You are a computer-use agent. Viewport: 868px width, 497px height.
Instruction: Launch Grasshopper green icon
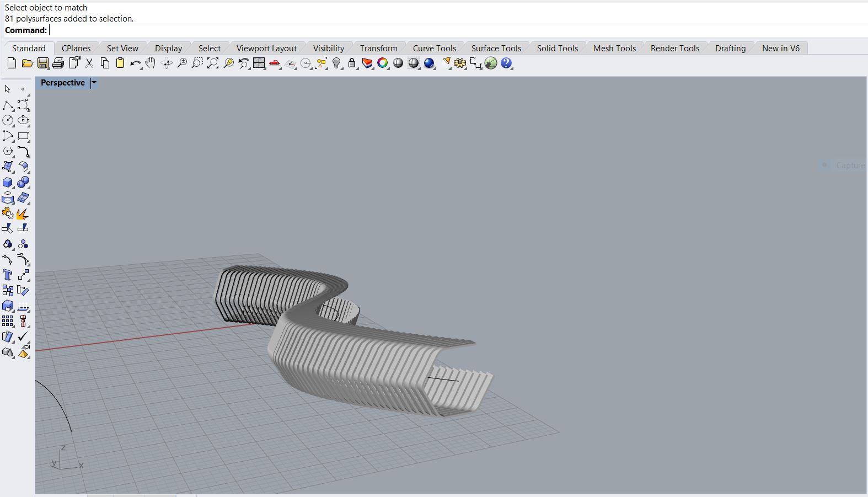click(491, 63)
